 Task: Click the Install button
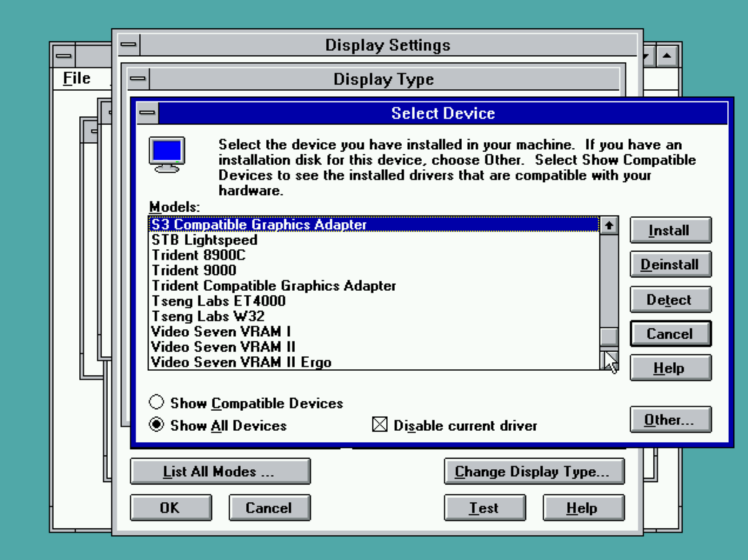[670, 231]
